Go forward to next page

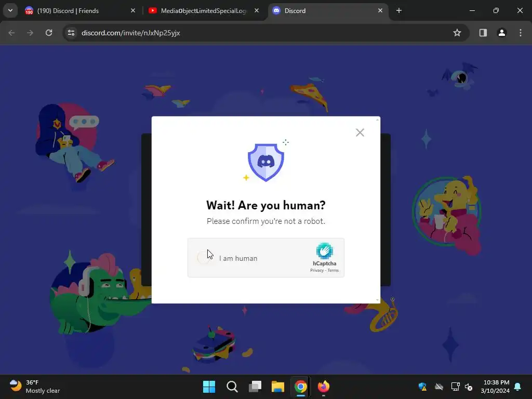[30, 33]
